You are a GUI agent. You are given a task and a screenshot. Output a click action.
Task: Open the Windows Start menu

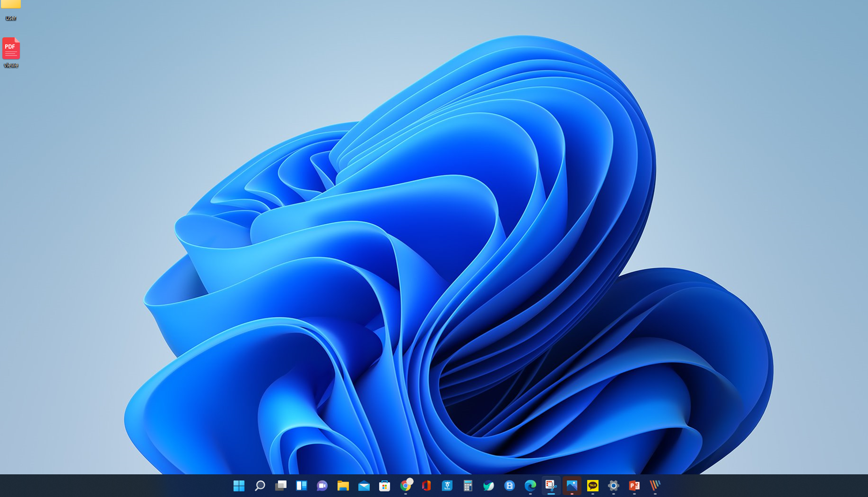click(239, 486)
